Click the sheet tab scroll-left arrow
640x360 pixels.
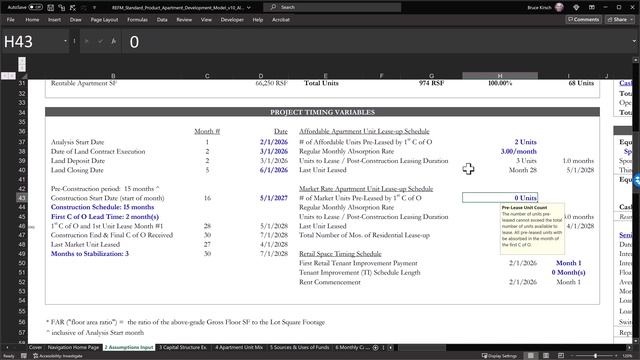coord(7,348)
